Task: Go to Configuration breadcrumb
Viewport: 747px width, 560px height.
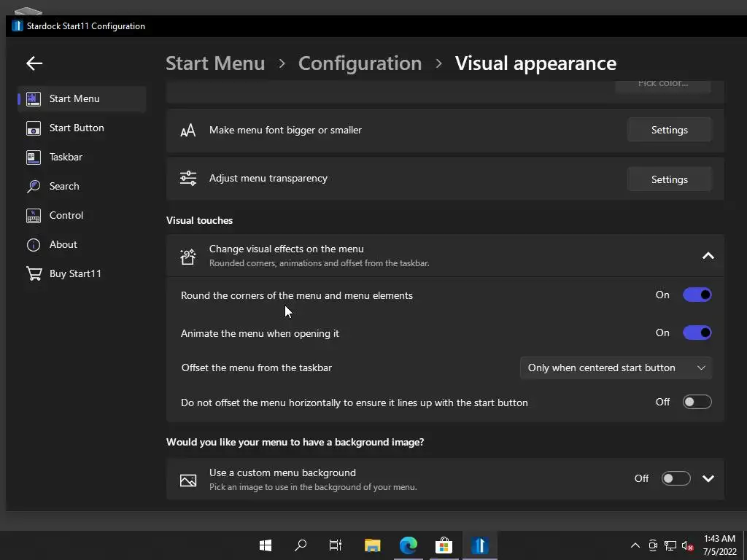Action: 360,63
